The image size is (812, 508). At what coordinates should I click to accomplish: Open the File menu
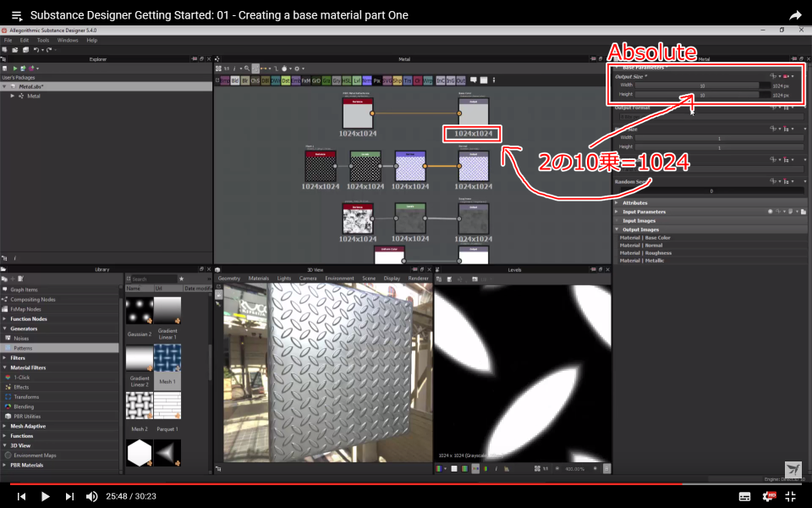point(8,40)
